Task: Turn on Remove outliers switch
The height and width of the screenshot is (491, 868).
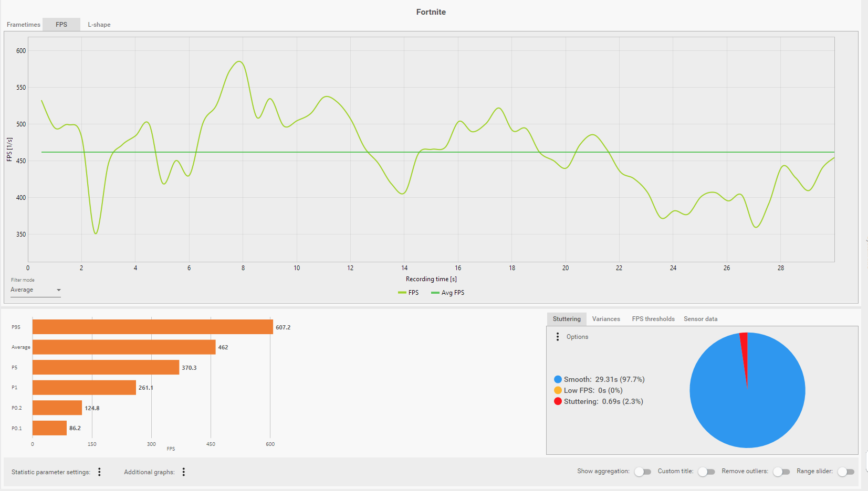Action: (781, 472)
